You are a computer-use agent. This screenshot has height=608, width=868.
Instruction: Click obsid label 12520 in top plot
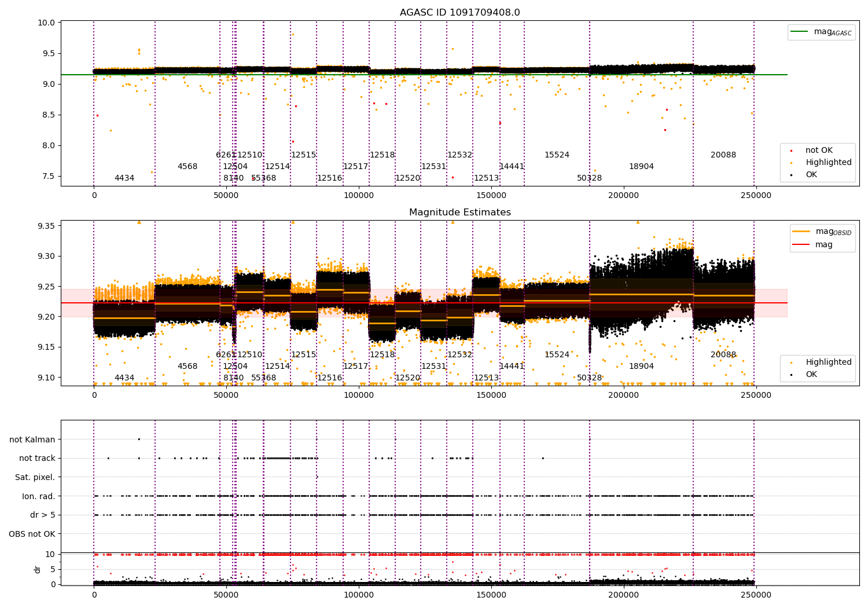408,178
